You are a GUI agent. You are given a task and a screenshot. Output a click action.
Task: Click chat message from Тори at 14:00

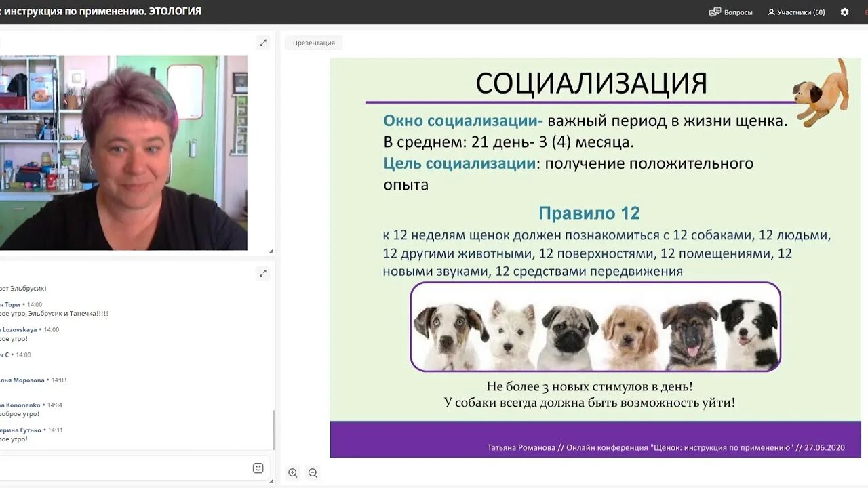click(x=54, y=309)
